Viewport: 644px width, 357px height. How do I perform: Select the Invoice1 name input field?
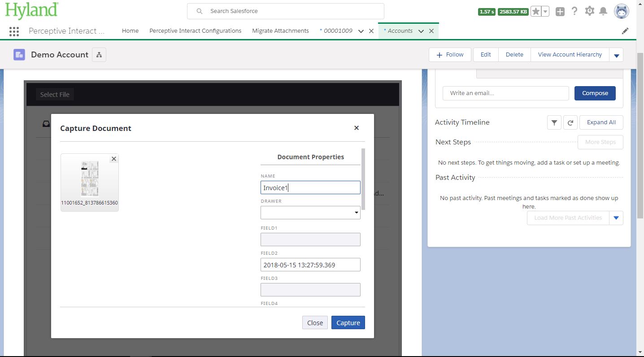(x=310, y=187)
